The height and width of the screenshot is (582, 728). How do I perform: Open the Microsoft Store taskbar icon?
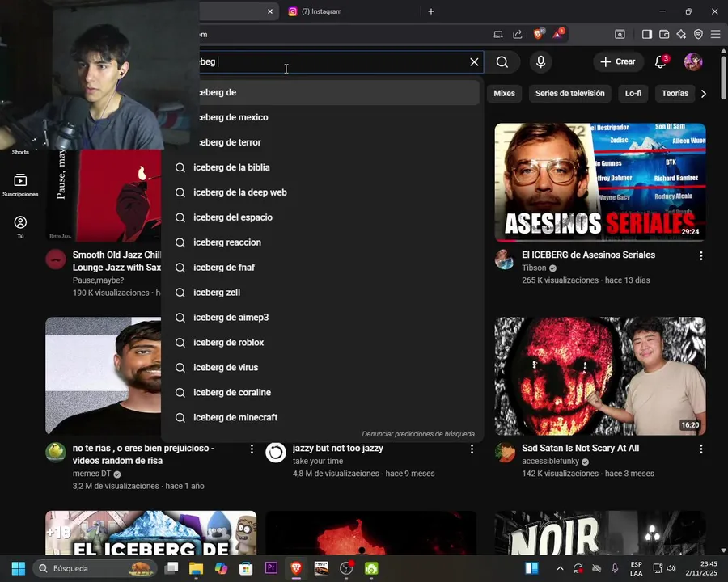246,568
